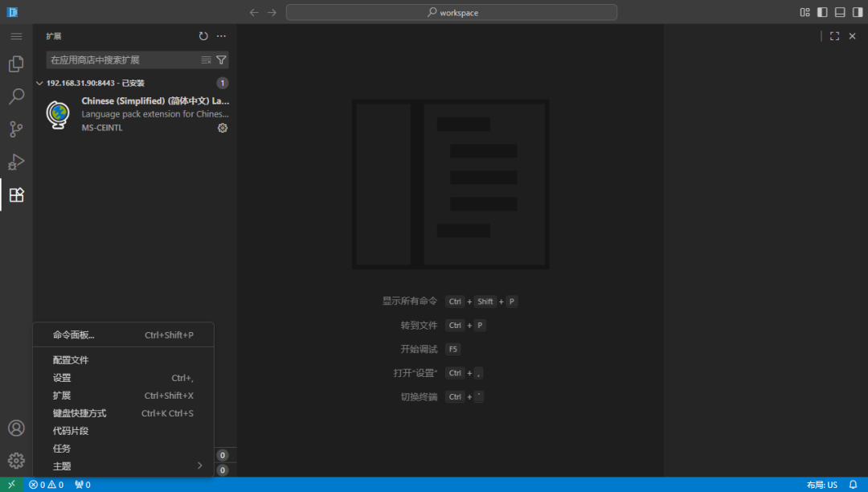
Task: Open the Accounts icon
Action: click(16, 428)
